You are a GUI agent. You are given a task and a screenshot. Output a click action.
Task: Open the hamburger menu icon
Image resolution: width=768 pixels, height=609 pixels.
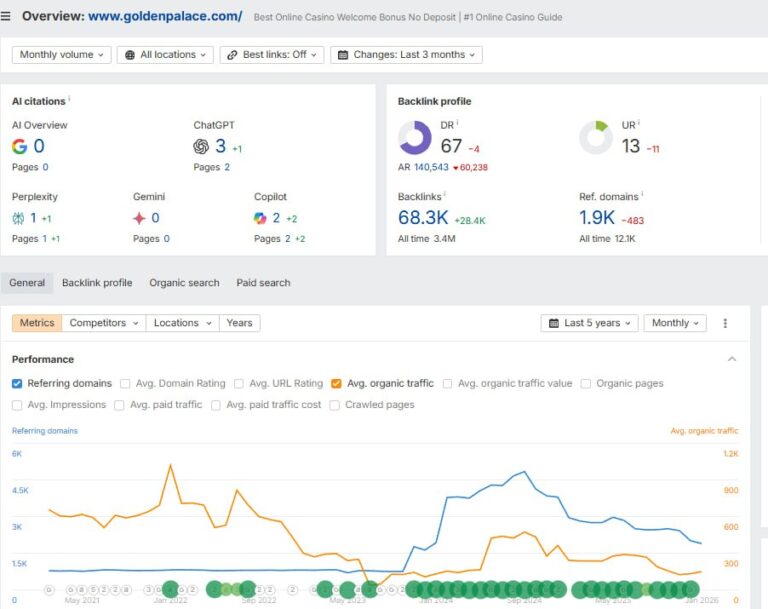click(x=7, y=16)
